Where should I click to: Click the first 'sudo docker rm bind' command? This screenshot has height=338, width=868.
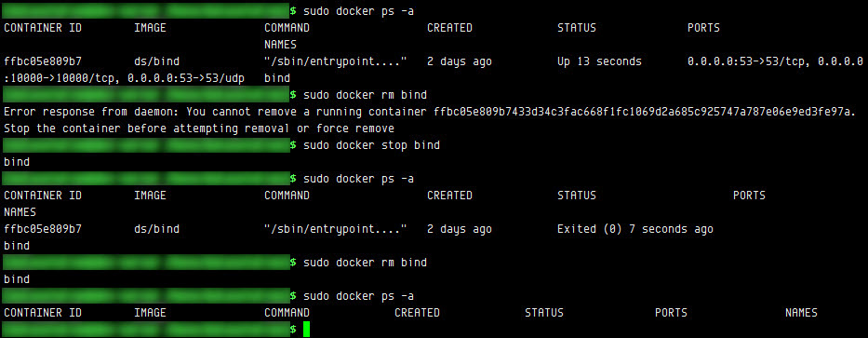click(x=365, y=95)
